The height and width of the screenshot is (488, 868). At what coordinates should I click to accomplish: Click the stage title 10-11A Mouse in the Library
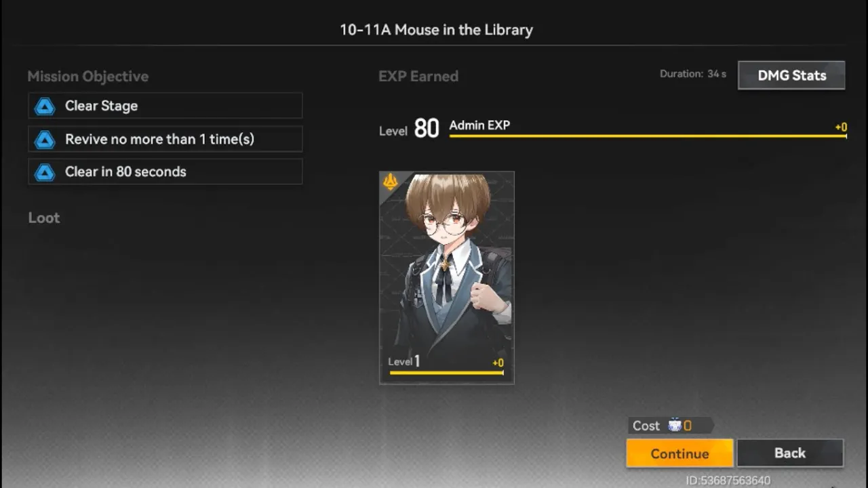(437, 30)
